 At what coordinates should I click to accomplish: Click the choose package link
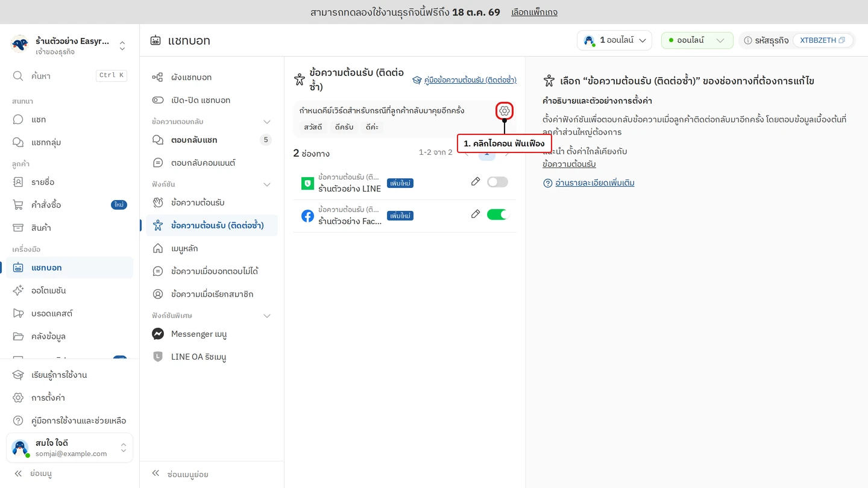[x=534, y=12]
